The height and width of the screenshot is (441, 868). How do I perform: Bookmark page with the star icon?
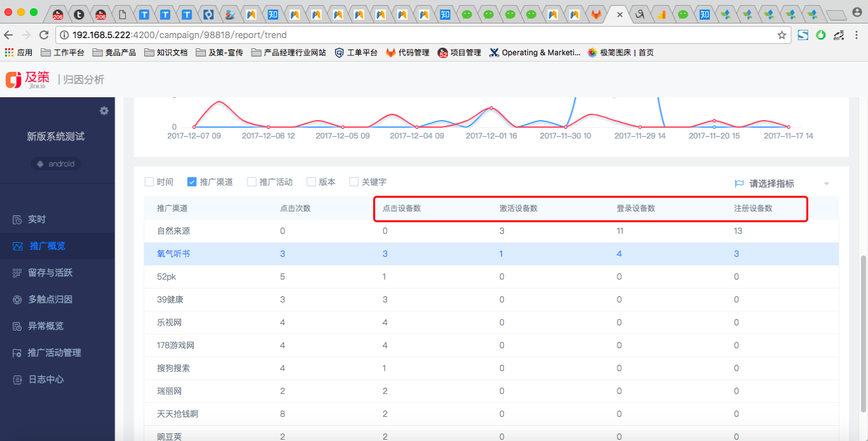tap(782, 35)
